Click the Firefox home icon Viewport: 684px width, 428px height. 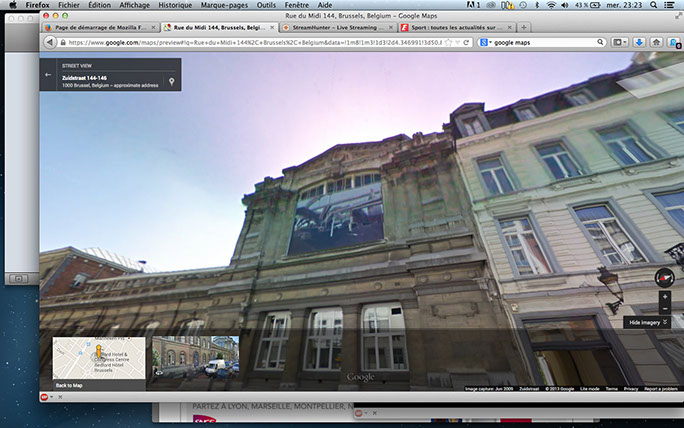pos(657,43)
